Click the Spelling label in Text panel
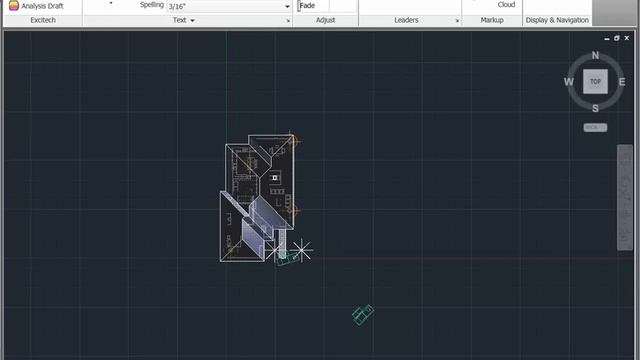Image resolution: width=640 pixels, height=360 pixels. [x=151, y=5]
